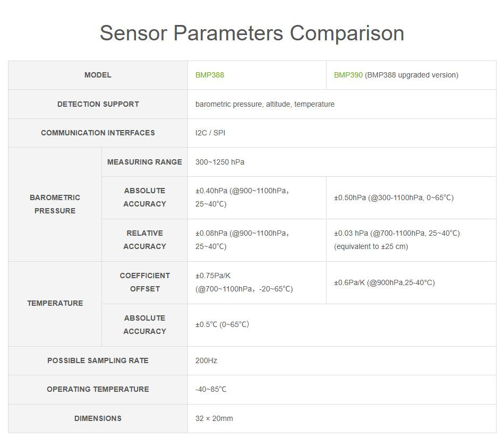
Task: Click the MEASURING RANGE label cell
Action: click(x=144, y=162)
